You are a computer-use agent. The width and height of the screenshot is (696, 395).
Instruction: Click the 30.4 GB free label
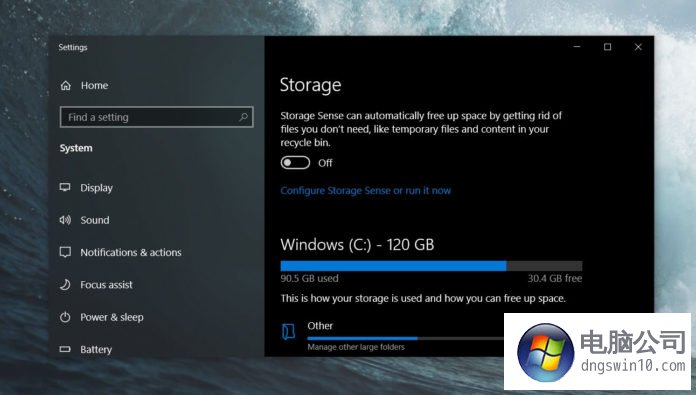(x=554, y=278)
